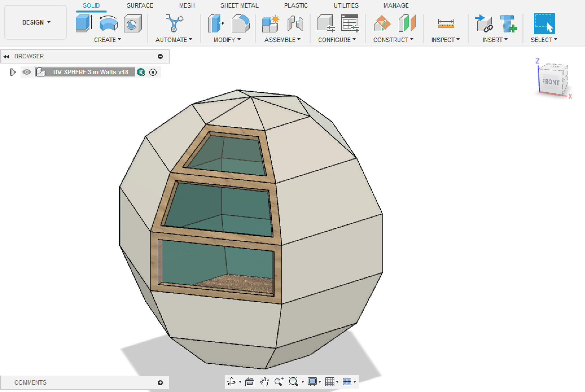
Task: Open Grid and Snaps dropdown arrow
Action: (338, 382)
